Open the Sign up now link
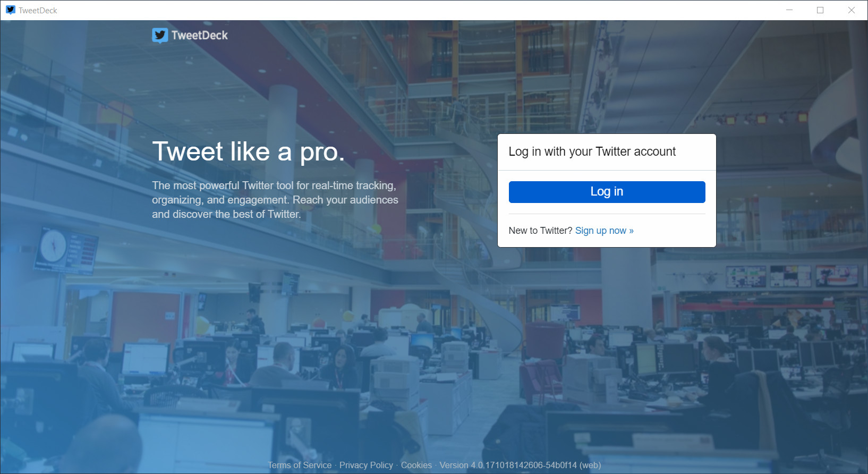Viewport: 868px width, 474px height. (x=604, y=231)
